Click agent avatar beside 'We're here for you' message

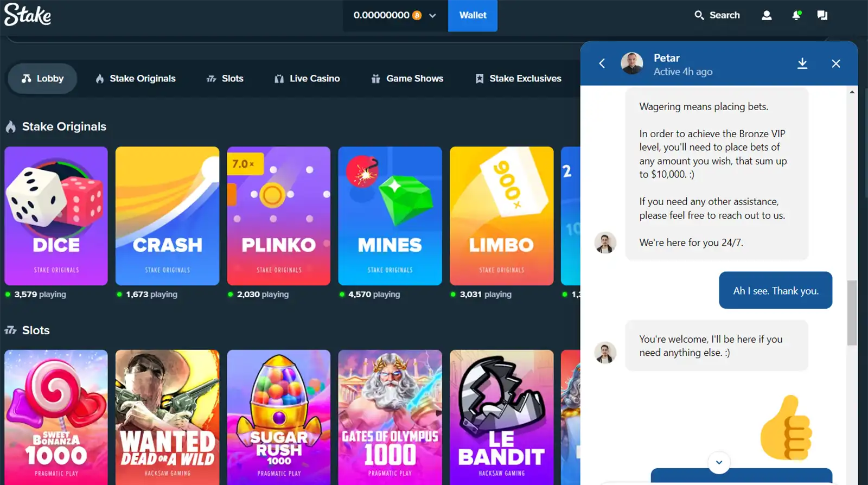(605, 242)
